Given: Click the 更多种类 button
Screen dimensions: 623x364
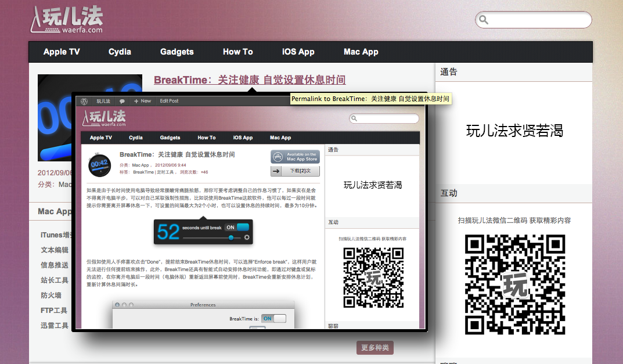Looking at the screenshot, I should click(x=374, y=348).
